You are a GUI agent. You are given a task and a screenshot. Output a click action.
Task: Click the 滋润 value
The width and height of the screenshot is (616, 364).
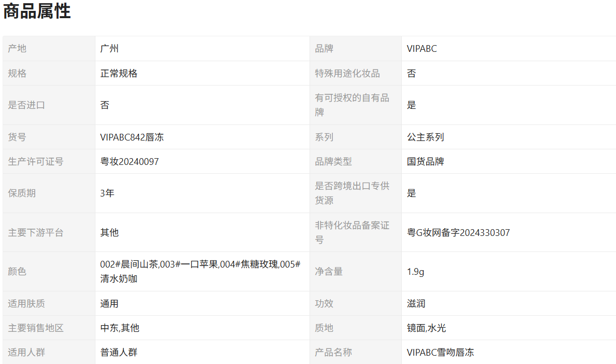pyautogui.click(x=416, y=303)
